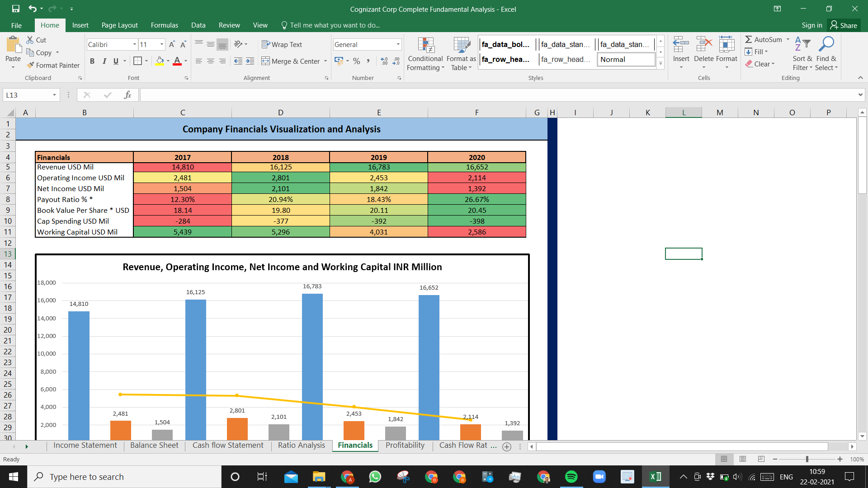
Task: Click the zoom out minus button
Action: 775,459
